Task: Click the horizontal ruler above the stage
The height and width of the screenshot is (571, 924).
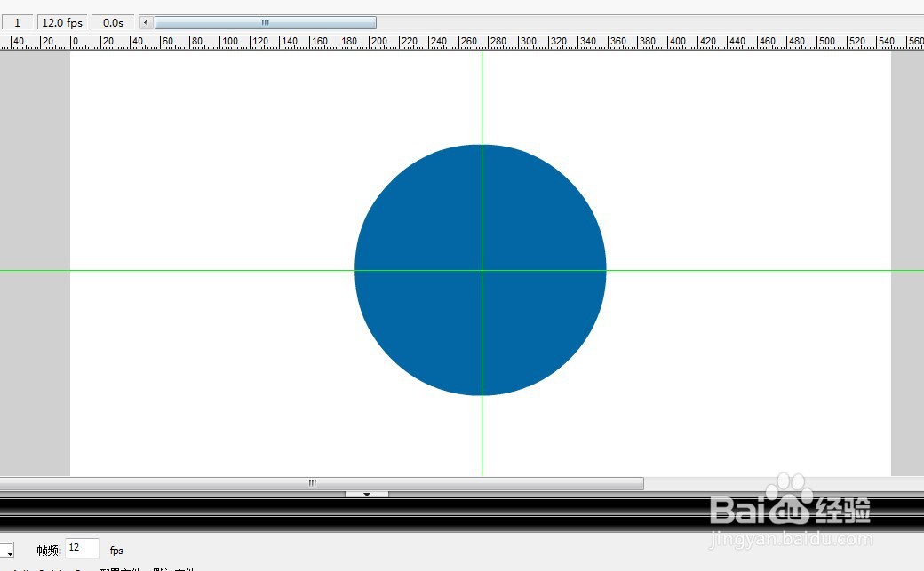Action: [x=462, y=41]
